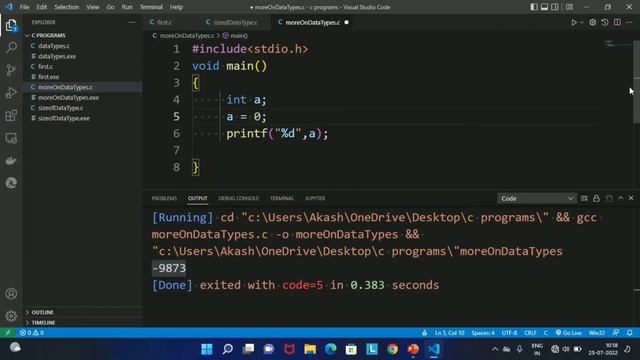Click the editor toolbar gear icon
640x360 pixels.
point(593,22)
